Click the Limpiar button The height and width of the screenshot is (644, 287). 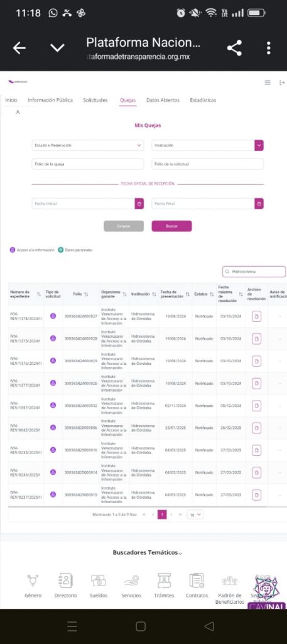(124, 226)
